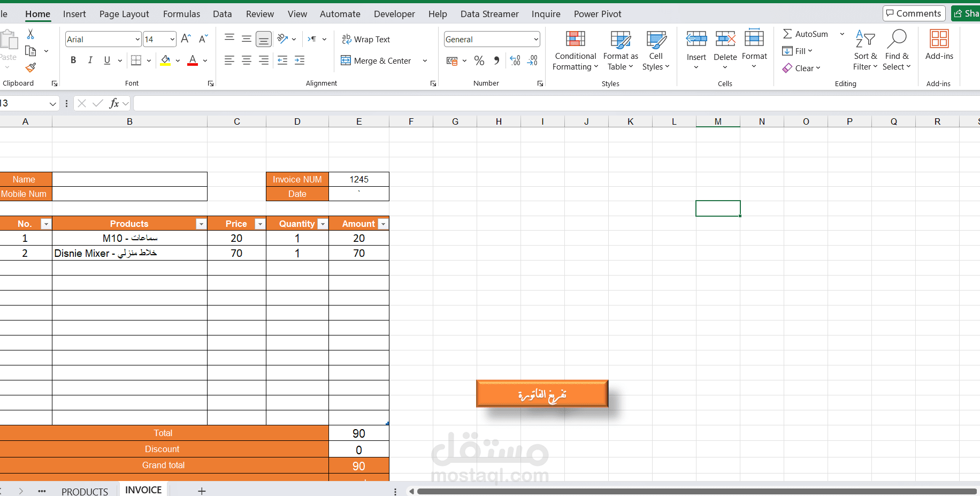
Task: Click AutoSum button
Action: (x=806, y=34)
